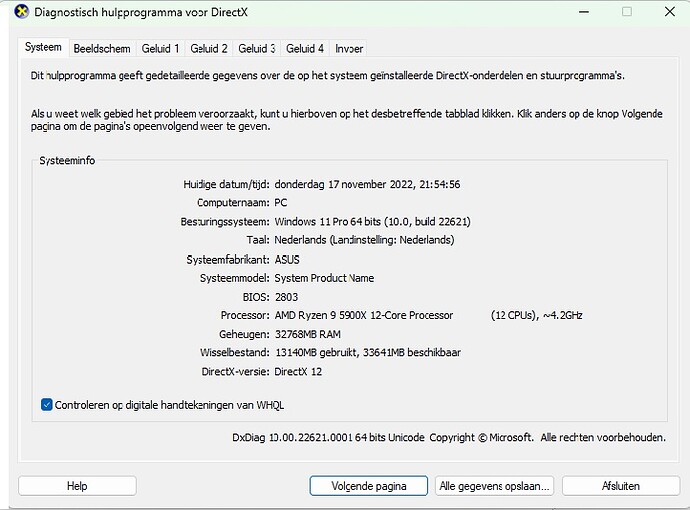690x510 pixels.
Task: Click the Afsluiten button
Action: (x=621, y=486)
